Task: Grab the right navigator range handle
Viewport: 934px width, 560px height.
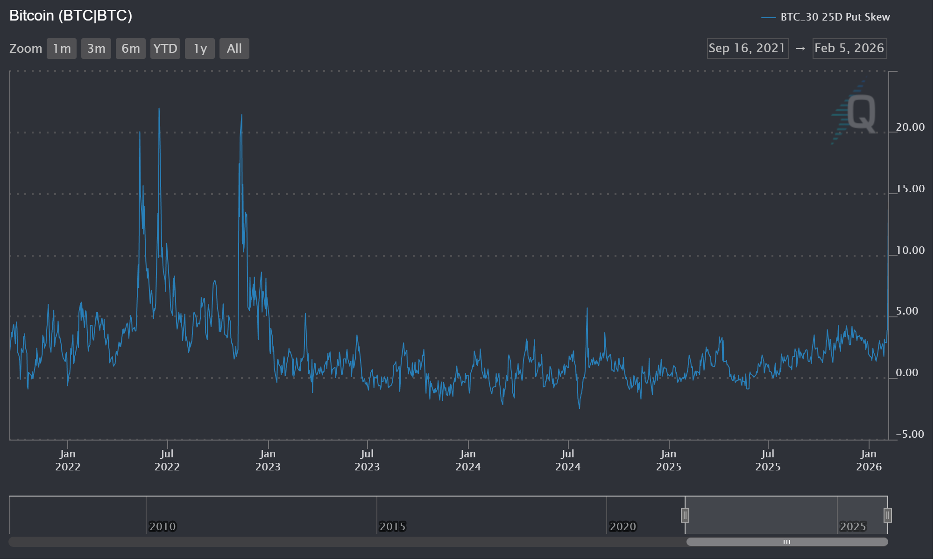Action: point(887,515)
